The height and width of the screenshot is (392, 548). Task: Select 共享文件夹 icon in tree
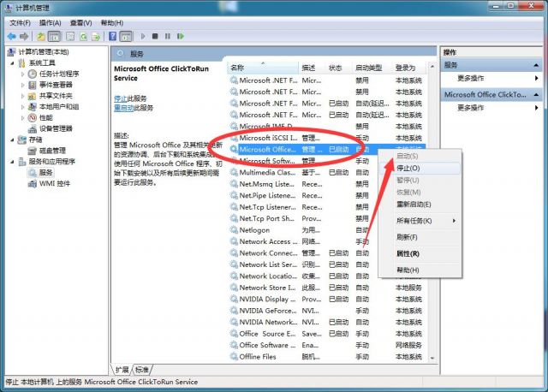tap(33, 96)
